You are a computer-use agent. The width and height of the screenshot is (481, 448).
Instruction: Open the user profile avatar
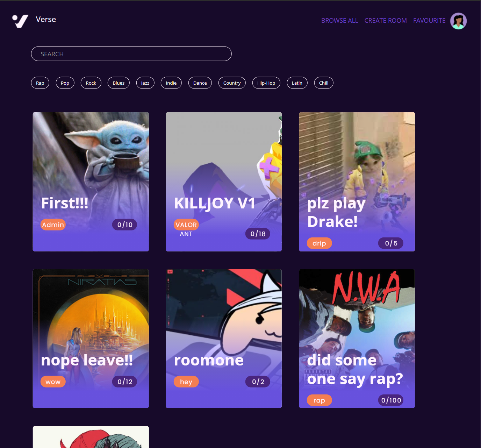click(x=458, y=21)
